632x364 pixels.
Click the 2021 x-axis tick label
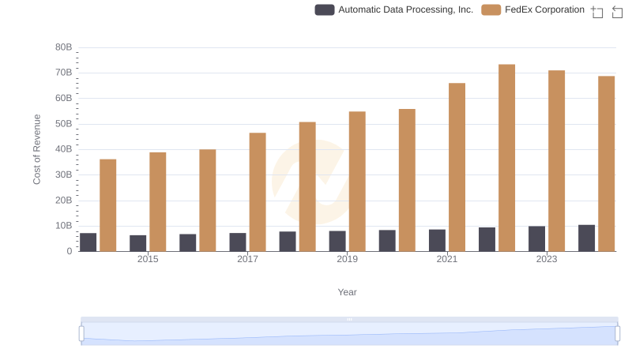point(447,259)
